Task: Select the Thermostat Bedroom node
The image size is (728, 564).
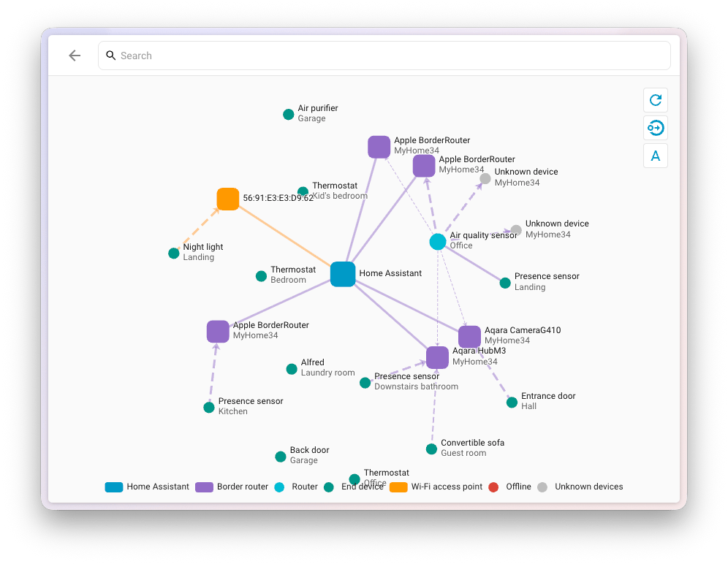Action: tap(261, 276)
